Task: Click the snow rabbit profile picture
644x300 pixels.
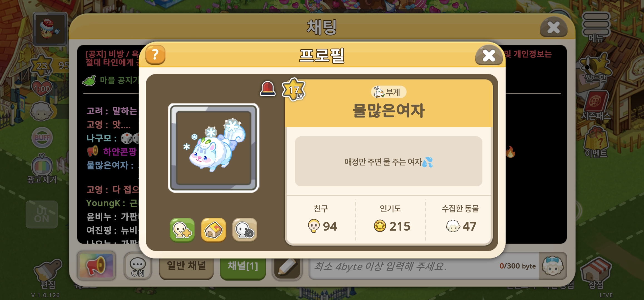Action: 214,148
